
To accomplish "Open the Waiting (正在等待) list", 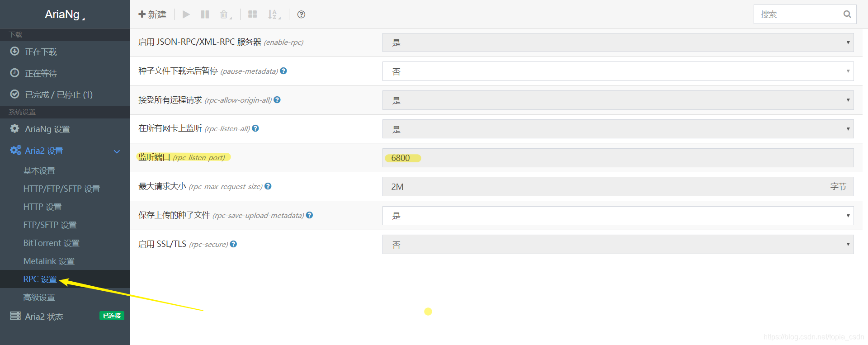I will click(65, 73).
